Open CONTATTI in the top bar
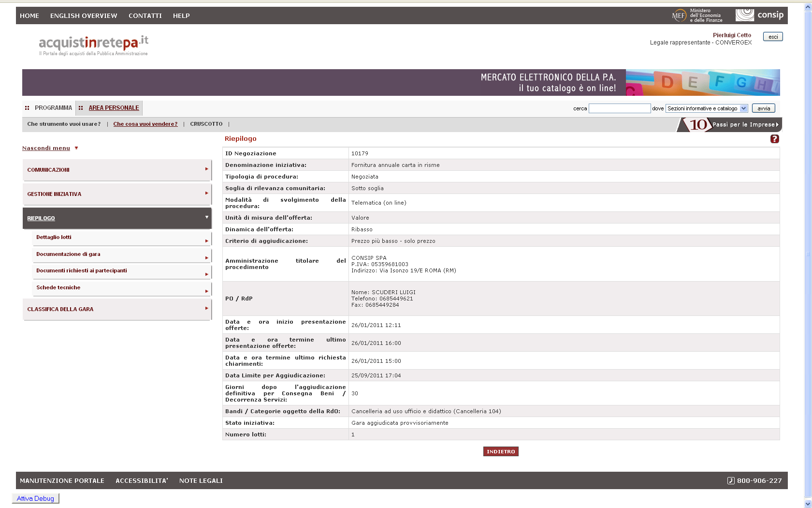 tap(145, 15)
